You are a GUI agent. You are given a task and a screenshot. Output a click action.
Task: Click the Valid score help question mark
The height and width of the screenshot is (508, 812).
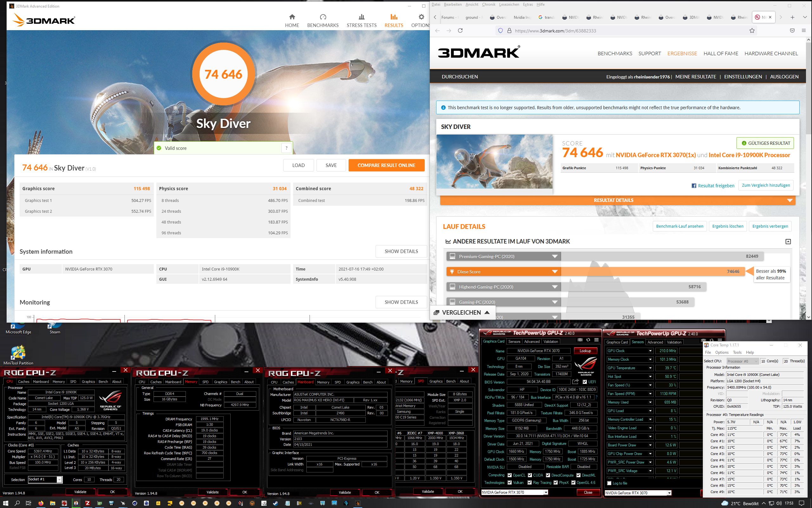click(x=286, y=148)
